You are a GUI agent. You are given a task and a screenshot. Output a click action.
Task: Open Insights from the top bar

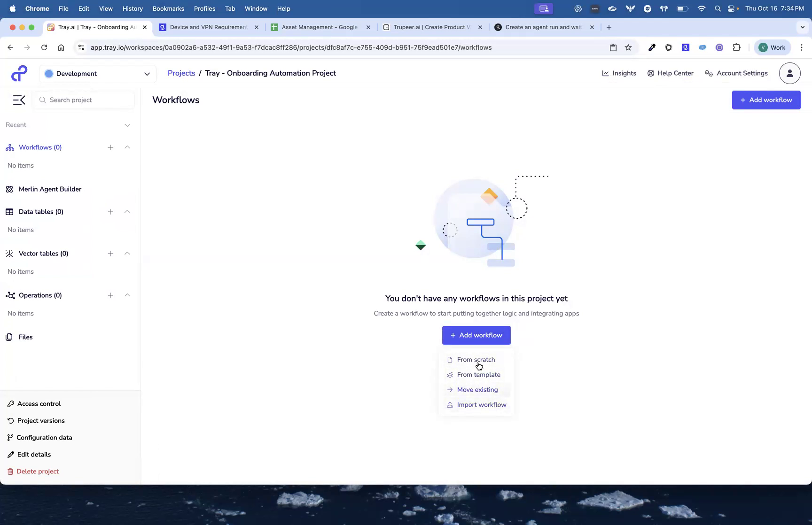pos(619,73)
